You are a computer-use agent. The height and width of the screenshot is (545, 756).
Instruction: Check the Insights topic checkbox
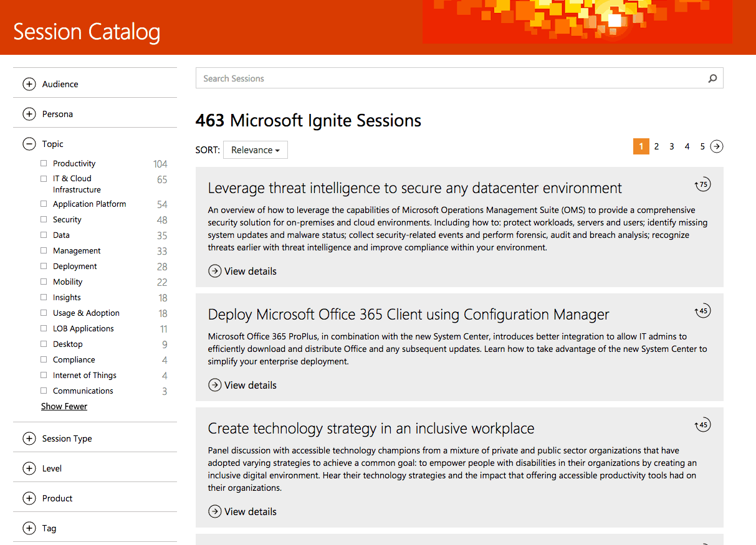pos(44,297)
